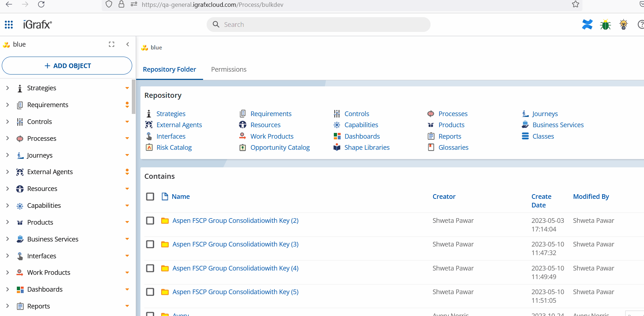Tick the select-all checkbox beside Name
Image resolution: width=644 pixels, height=316 pixels.
pyautogui.click(x=150, y=197)
